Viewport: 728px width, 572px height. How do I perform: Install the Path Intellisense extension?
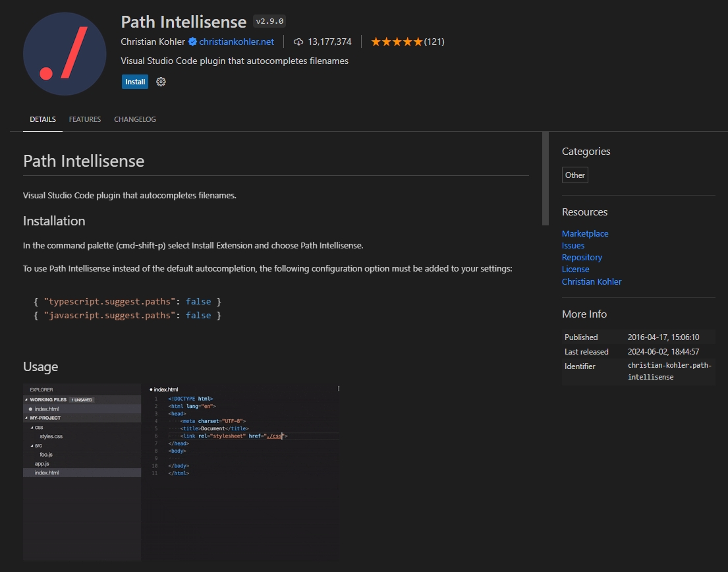(135, 82)
